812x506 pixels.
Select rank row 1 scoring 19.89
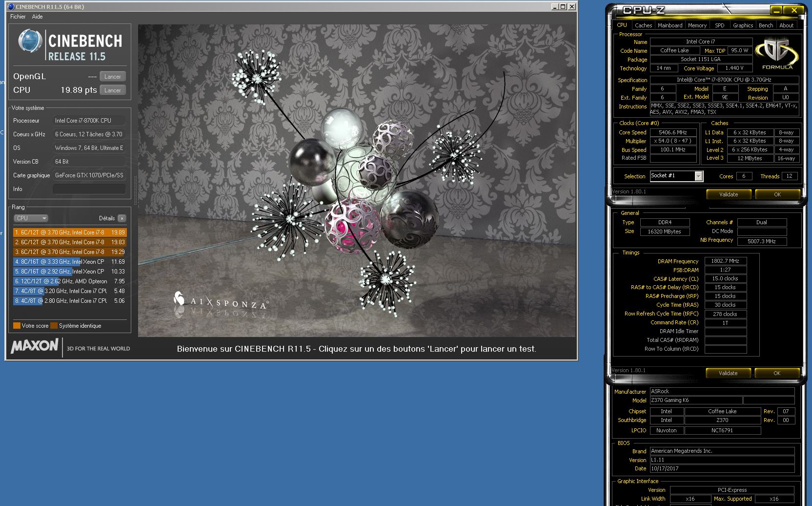pos(70,232)
